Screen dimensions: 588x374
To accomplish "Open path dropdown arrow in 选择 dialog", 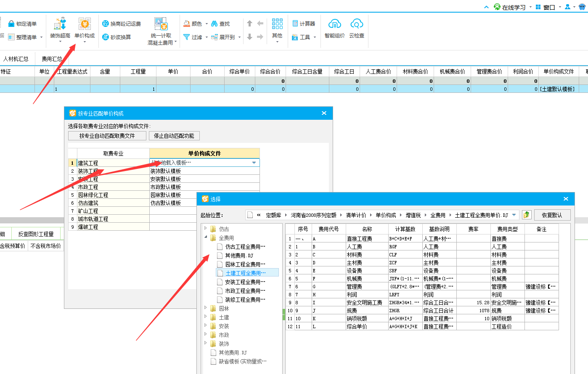I will [x=514, y=215].
